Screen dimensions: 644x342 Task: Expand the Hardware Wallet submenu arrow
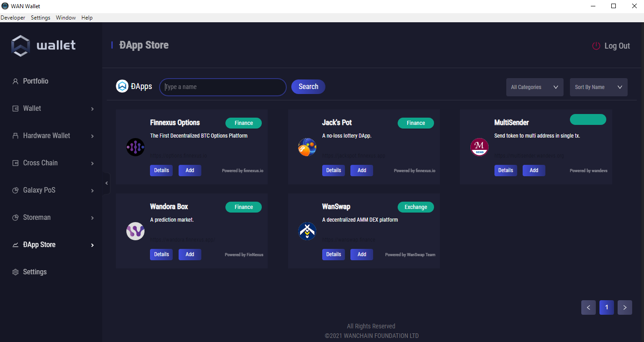tap(92, 136)
